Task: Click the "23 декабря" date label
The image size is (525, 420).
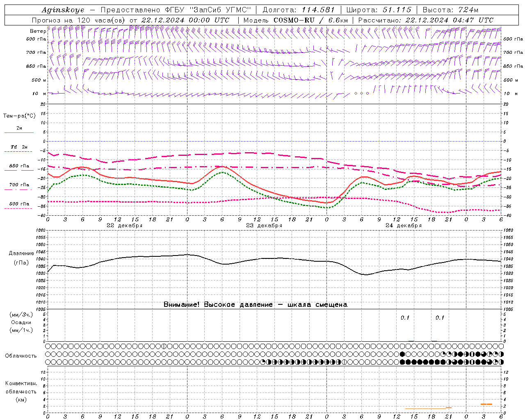Action: [x=264, y=226]
